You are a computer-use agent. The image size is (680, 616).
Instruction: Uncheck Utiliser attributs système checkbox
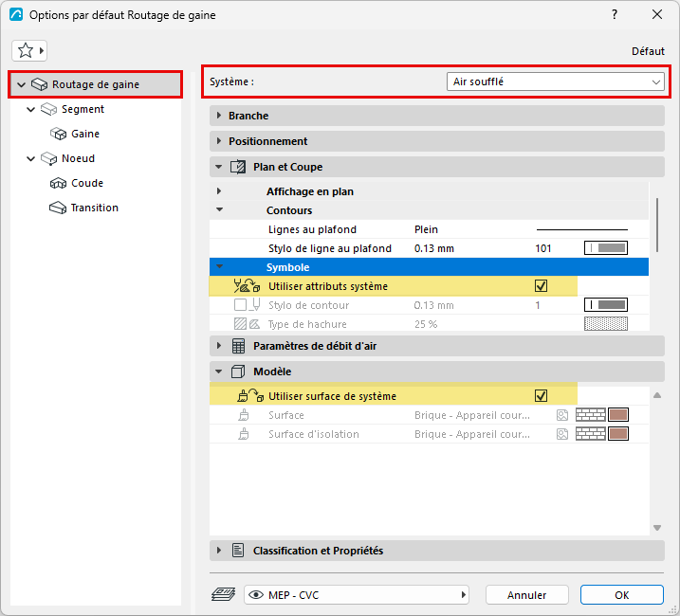[541, 286]
